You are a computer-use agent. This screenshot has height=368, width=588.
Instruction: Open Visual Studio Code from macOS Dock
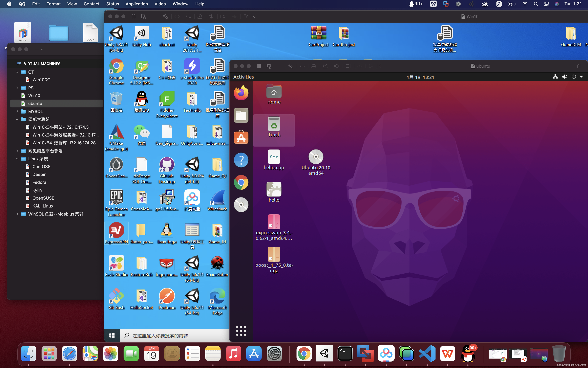pos(427,353)
